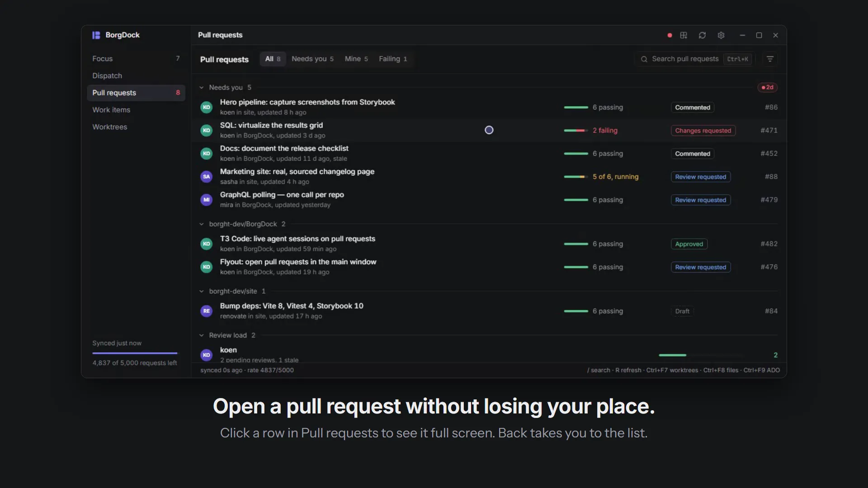
Task: Click the red 2d age badge
Action: click(768, 87)
